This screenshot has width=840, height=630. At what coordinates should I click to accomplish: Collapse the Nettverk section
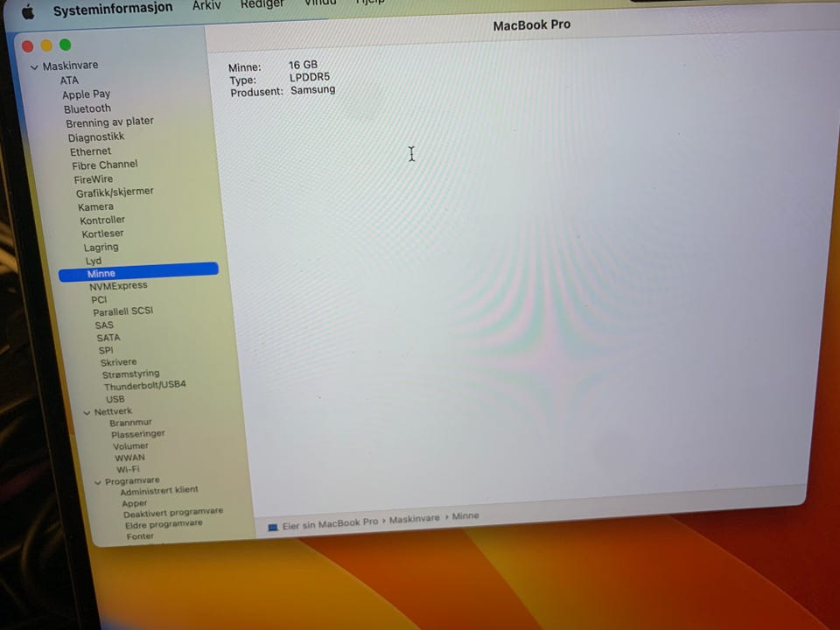point(87,413)
